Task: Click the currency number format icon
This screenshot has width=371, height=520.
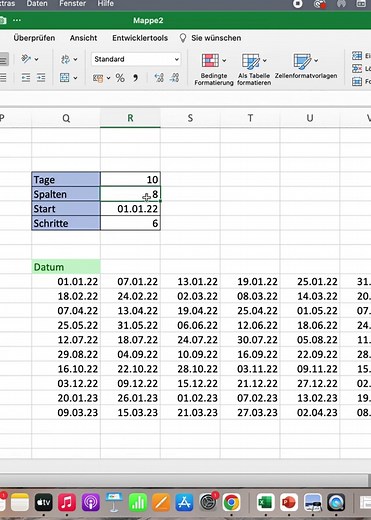Action: point(98,78)
